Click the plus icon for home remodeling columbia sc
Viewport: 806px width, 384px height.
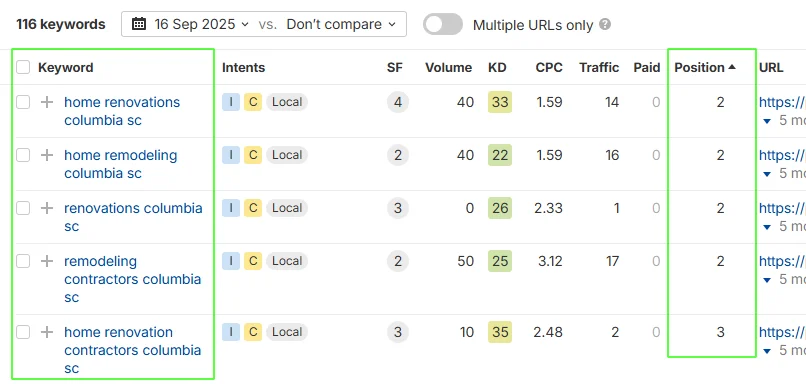[47, 155]
